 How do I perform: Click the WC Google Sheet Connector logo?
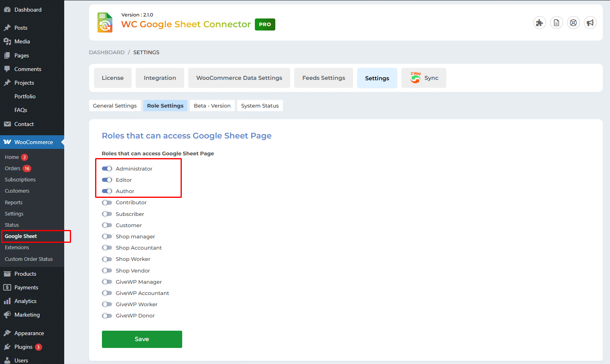click(105, 22)
